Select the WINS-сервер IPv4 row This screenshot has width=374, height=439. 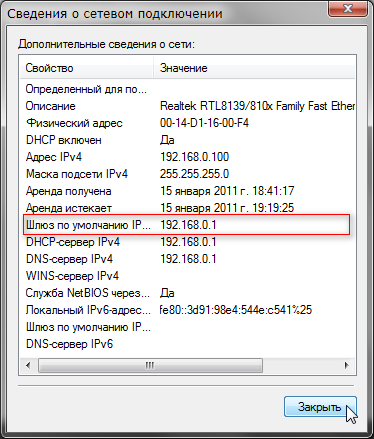(x=188, y=276)
